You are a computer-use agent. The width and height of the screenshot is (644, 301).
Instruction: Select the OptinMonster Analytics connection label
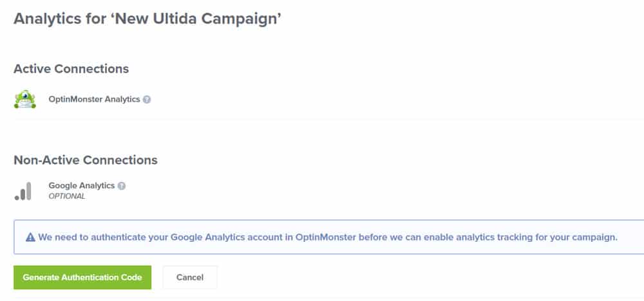click(x=95, y=99)
